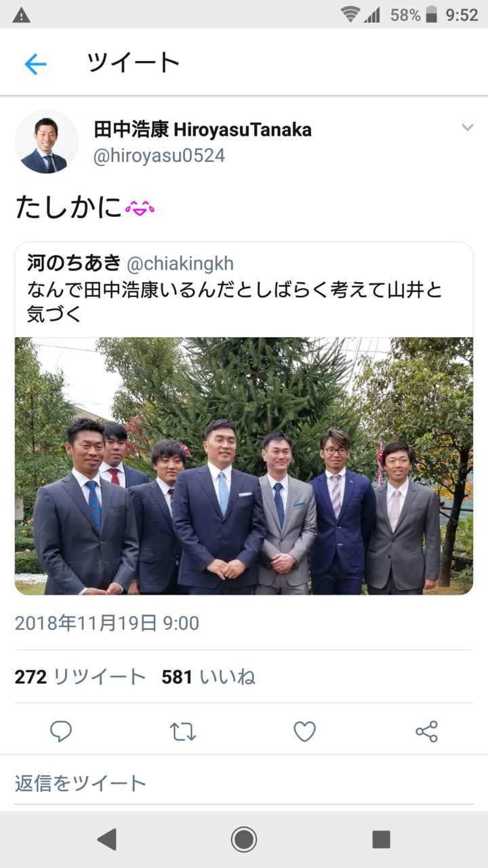Open the 田中浩康 HiroyasuTanaka display name
Image resolution: width=488 pixels, height=868 pixels.
[203, 130]
